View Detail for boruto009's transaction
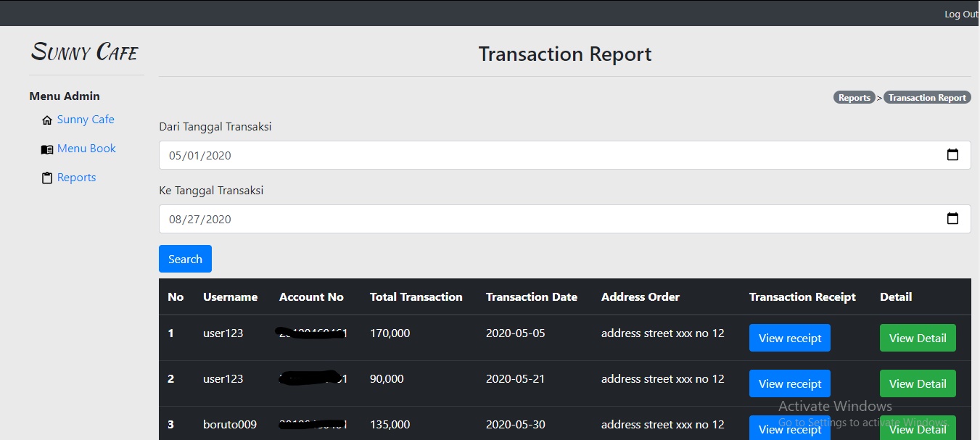980x440 pixels. [x=917, y=428]
